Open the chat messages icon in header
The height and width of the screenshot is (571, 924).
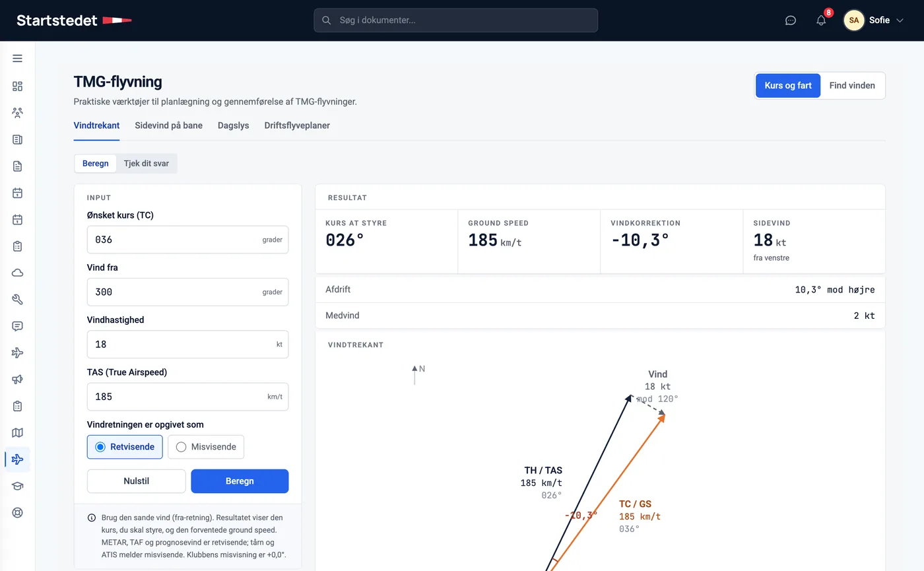[x=791, y=20]
